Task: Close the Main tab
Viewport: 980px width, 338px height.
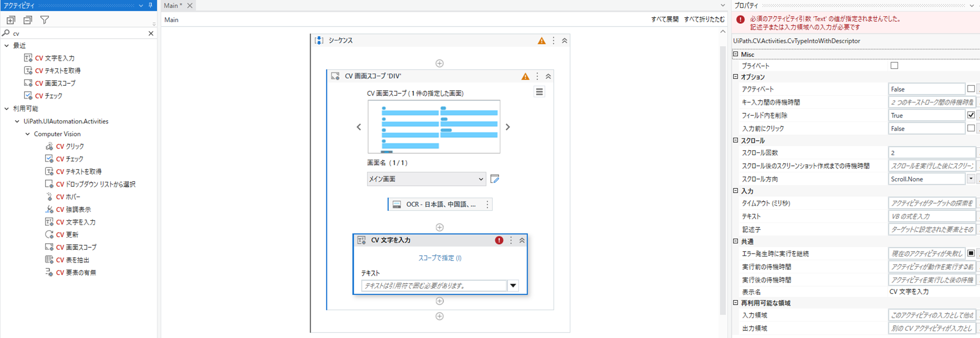Action: point(190,5)
